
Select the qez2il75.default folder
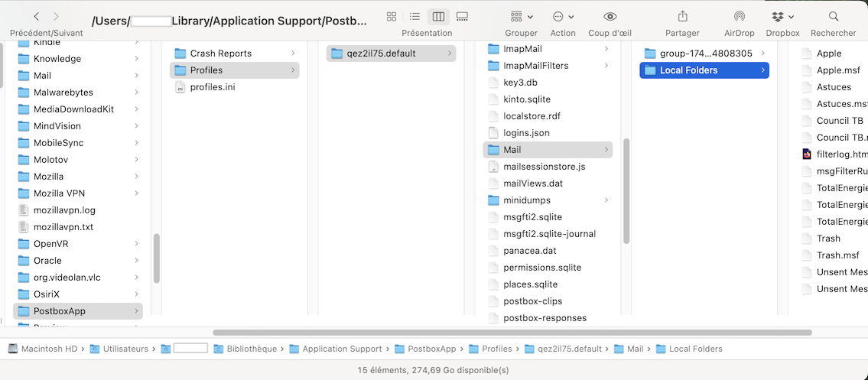click(391, 53)
